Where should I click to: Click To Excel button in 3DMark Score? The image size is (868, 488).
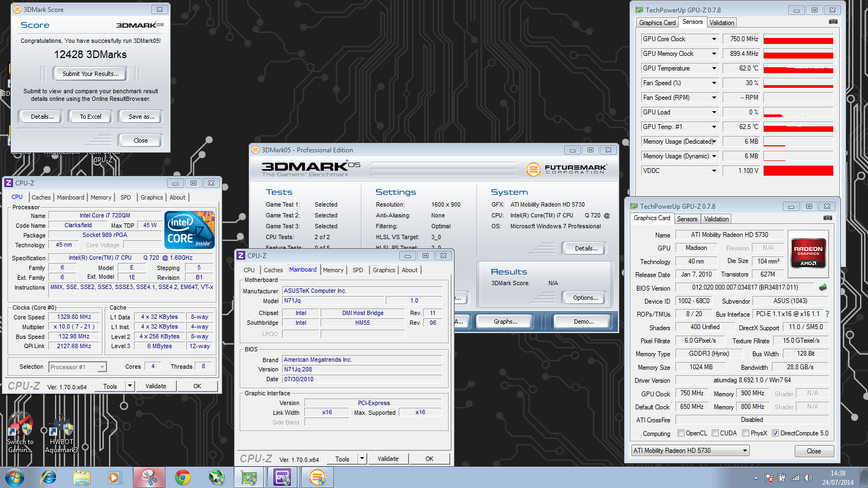[91, 117]
